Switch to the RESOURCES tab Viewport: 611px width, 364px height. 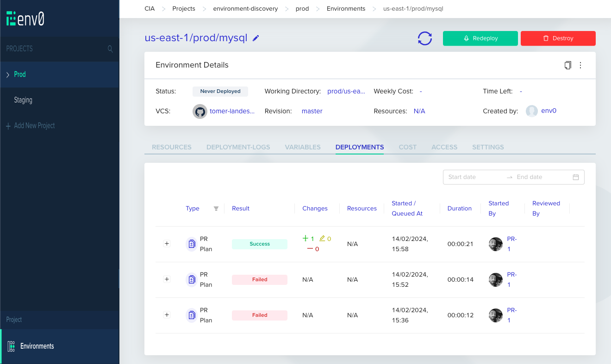[172, 147]
